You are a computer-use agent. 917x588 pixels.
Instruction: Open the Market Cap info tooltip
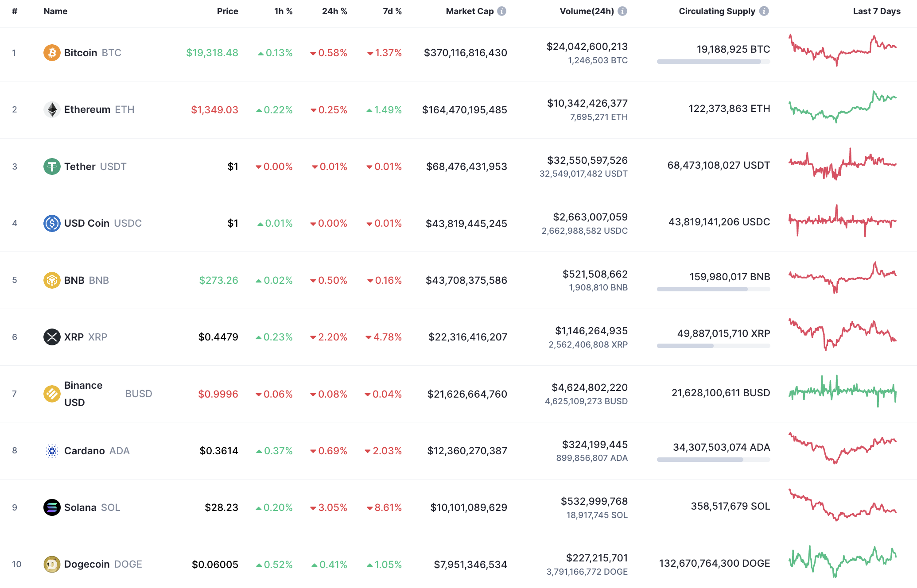tap(502, 11)
